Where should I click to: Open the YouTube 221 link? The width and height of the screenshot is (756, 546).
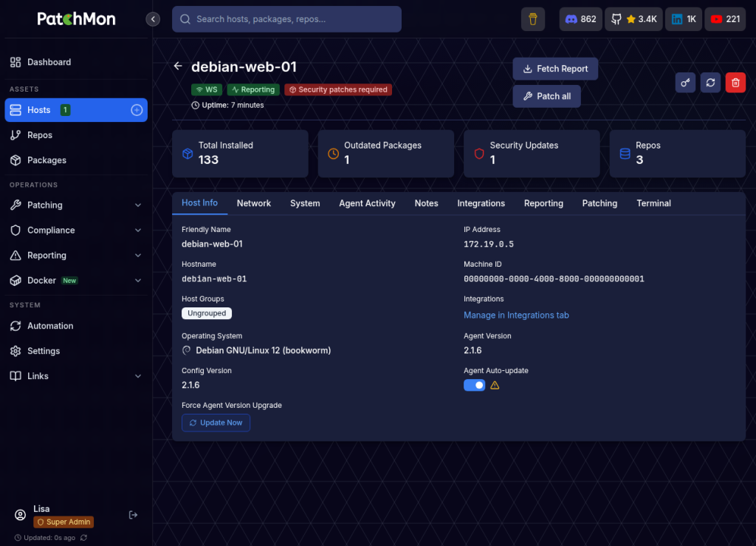(x=725, y=19)
